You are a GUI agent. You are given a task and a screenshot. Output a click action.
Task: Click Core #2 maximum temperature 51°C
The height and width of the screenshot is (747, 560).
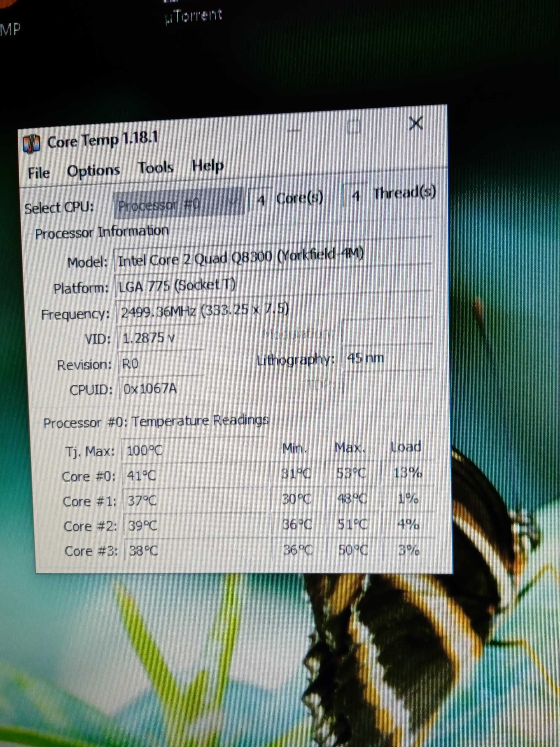click(x=353, y=524)
